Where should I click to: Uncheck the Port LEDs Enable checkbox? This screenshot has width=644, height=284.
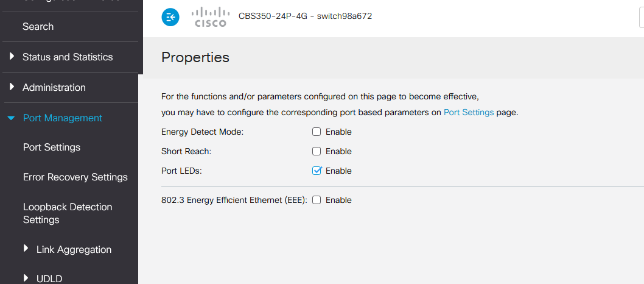pos(317,171)
